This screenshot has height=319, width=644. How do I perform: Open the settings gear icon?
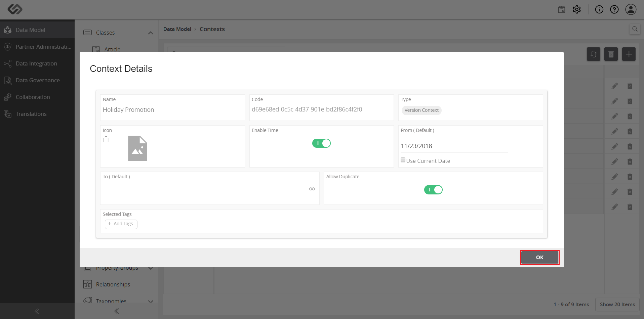click(577, 9)
